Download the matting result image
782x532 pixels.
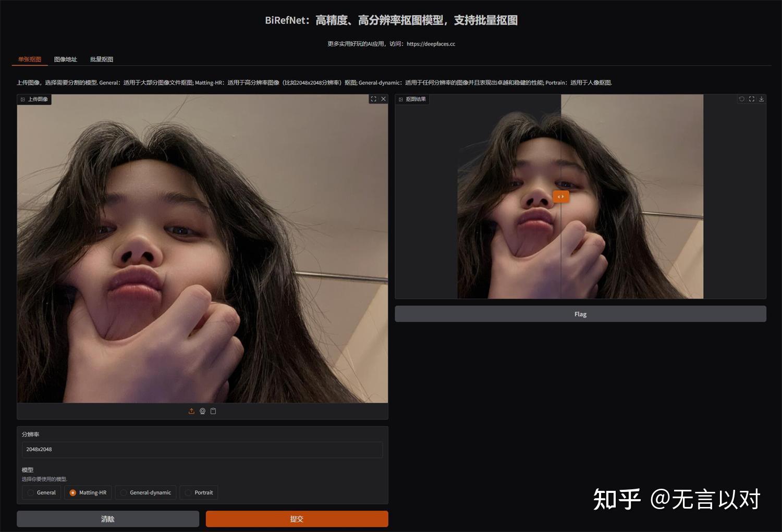point(761,98)
